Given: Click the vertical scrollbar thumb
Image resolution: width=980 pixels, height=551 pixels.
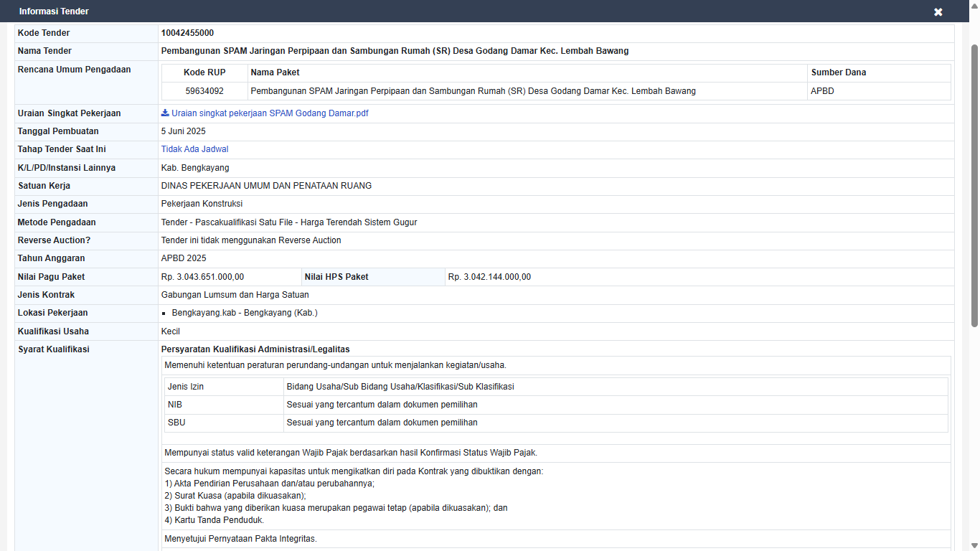Looking at the screenshot, I should coord(974,185).
